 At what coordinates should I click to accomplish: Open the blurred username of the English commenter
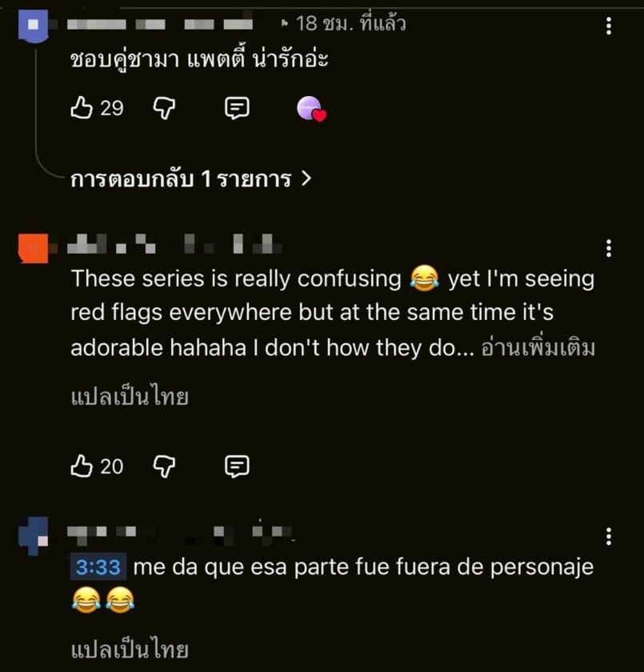[174, 244]
